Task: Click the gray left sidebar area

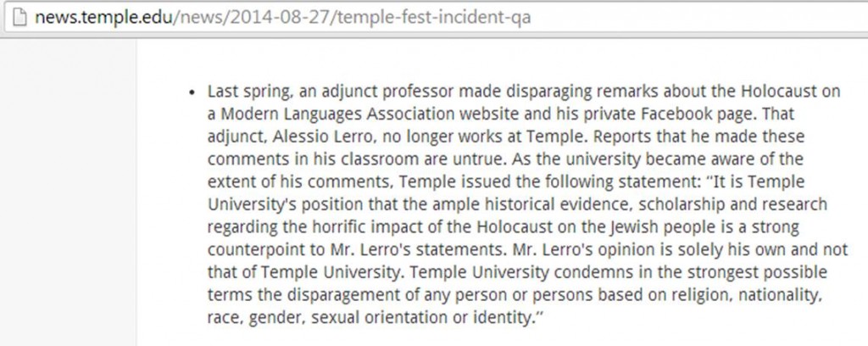Action: pyautogui.click(x=68, y=193)
